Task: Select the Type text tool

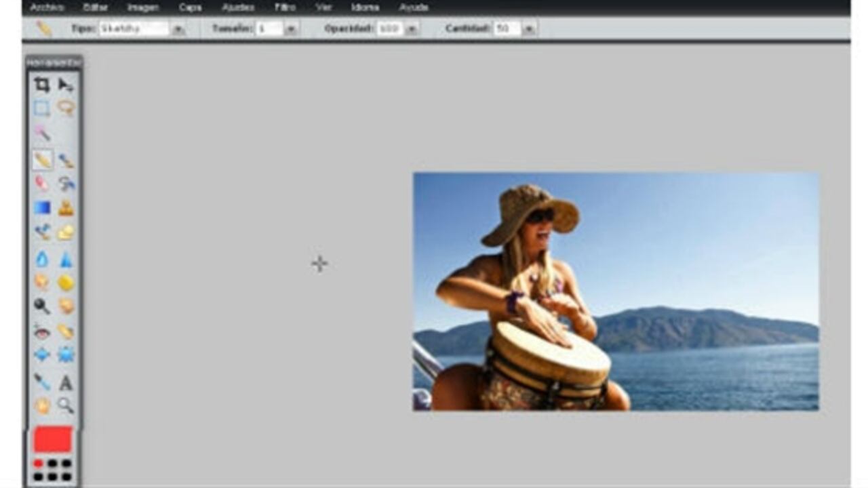Action: tap(66, 383)
